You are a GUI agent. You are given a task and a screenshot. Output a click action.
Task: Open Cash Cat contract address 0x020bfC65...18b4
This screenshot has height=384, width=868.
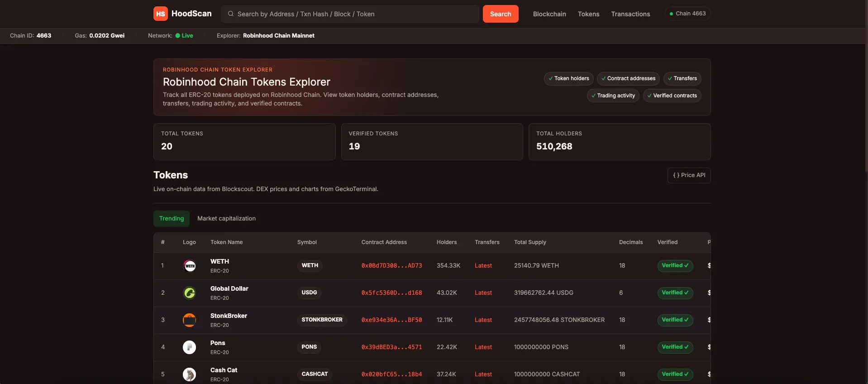point(391,374)
